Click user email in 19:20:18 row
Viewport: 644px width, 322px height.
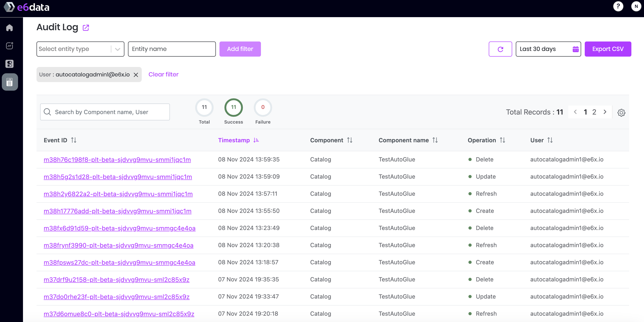[x=567, y=313]
